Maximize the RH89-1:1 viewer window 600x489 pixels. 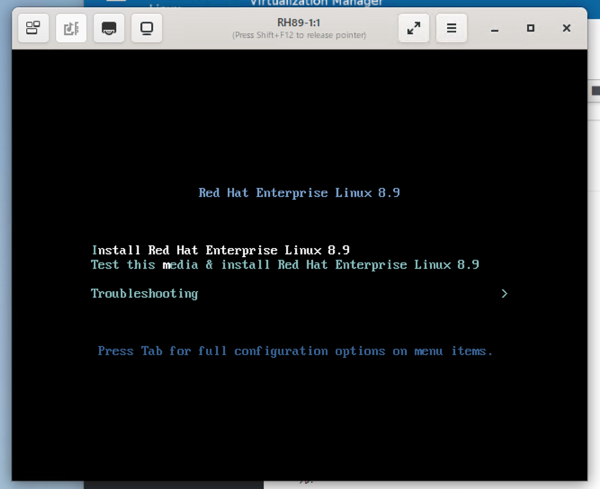click(x=530, y=28)
